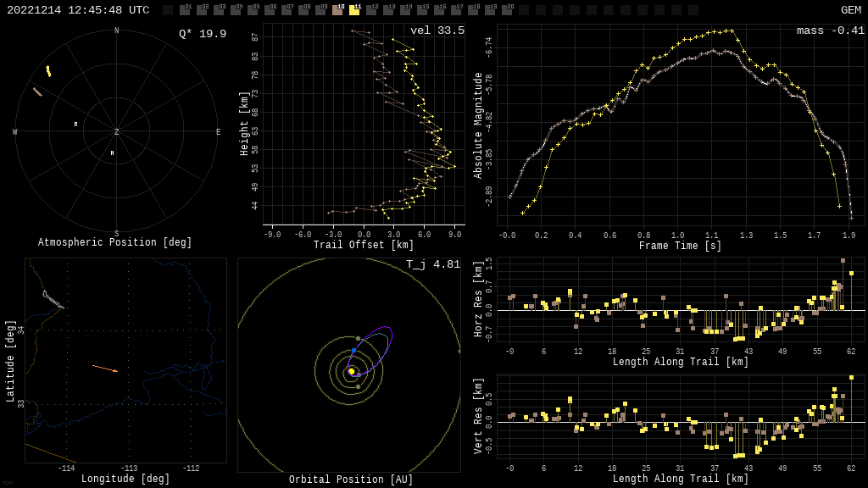Screen dimensions: 868x488
Task: Click the 'mass -0.41' readout
Action: 830,30
